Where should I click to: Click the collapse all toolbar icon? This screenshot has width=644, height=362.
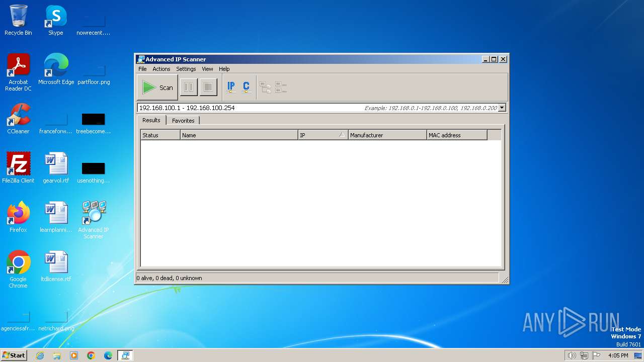pos(281,87)
